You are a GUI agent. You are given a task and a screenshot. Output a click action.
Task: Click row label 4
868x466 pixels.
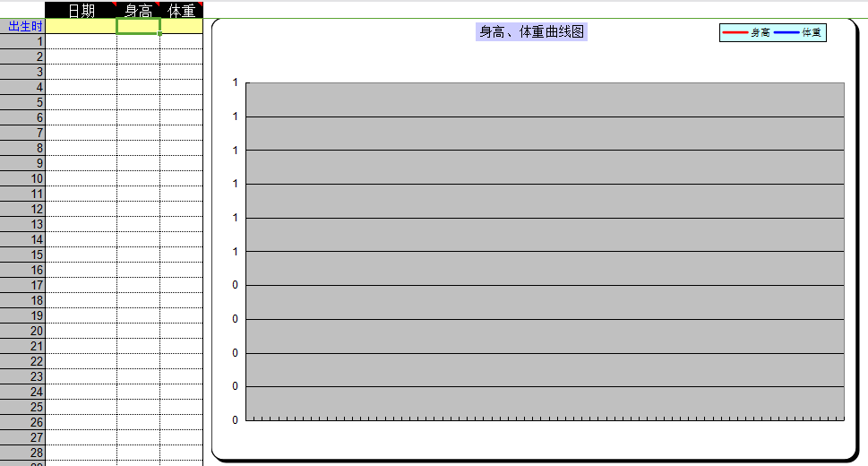[x=22, y=87]
